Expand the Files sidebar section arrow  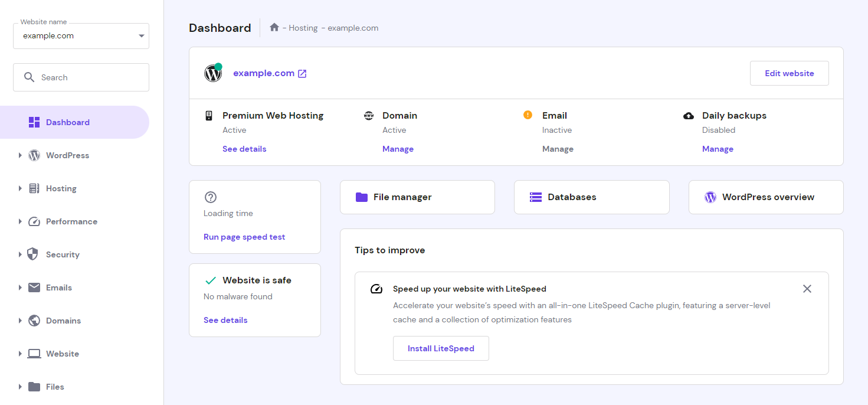click(20, 387)
